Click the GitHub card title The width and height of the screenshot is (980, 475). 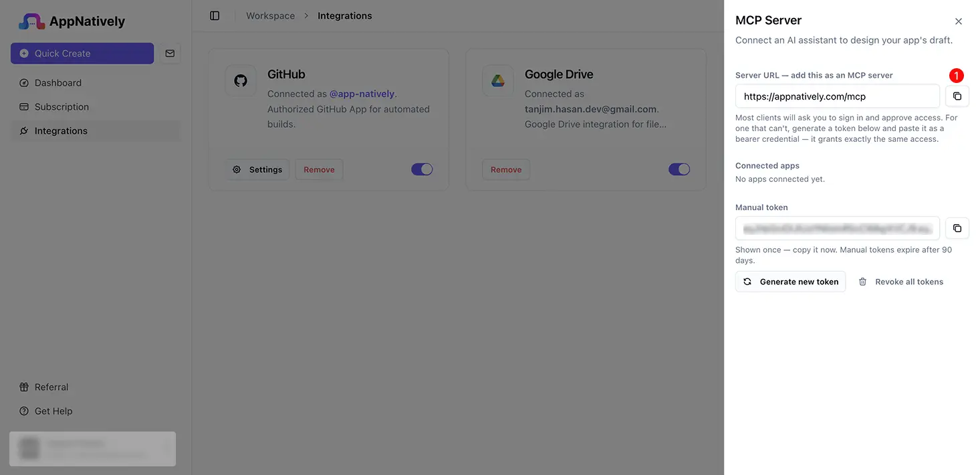click(286, 74)
